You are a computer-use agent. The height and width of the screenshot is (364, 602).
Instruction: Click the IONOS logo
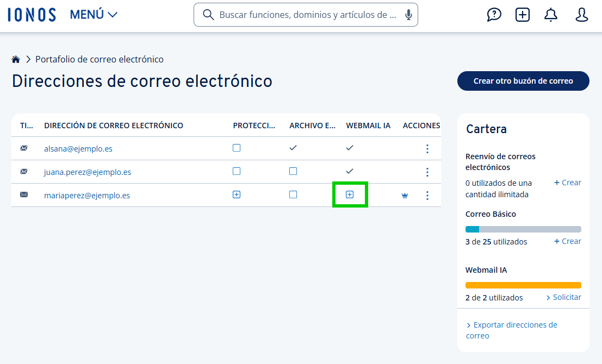point(32,15)
